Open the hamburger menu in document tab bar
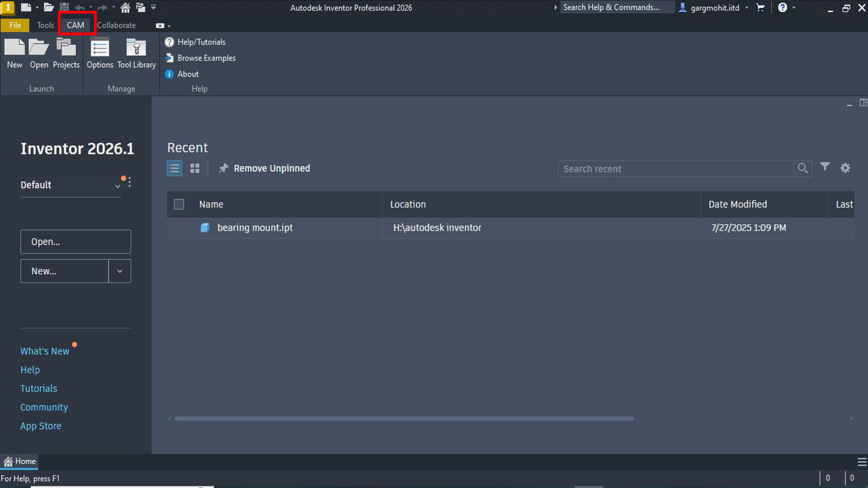Viewport: 868px width, 488px height. [862, 462]
